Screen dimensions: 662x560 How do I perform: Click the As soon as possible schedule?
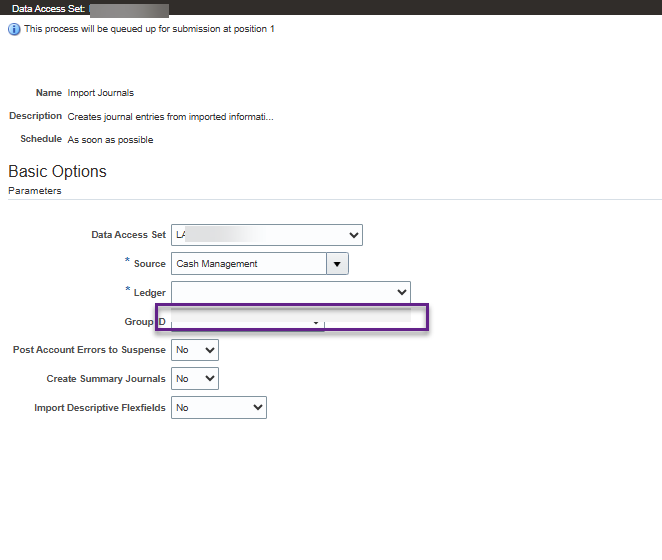pyautogui.click(x=110, y=140)
